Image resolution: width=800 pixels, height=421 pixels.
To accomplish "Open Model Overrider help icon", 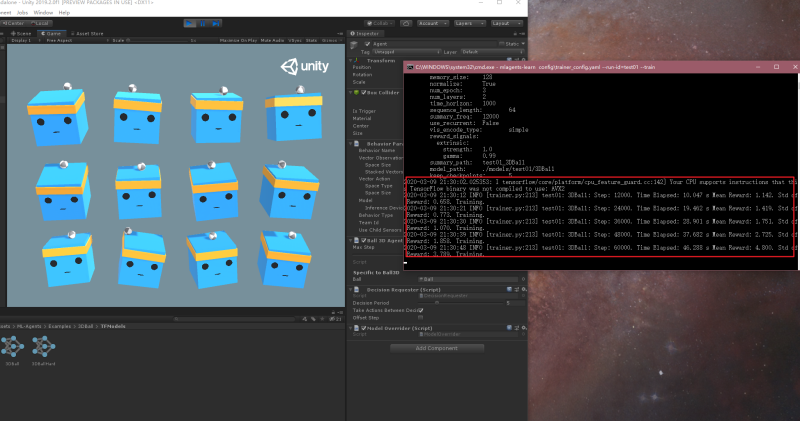I will tap(509, 328).
